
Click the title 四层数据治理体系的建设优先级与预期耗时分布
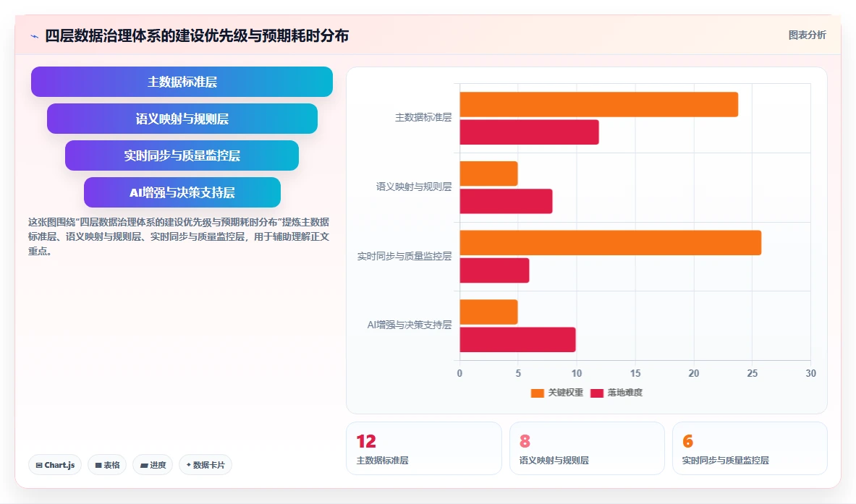point(197,36)
